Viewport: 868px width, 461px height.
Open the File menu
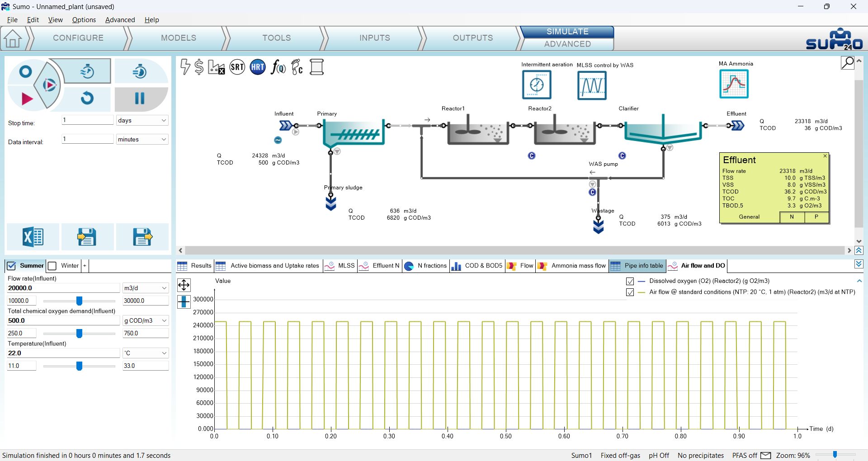coord(12,20)
